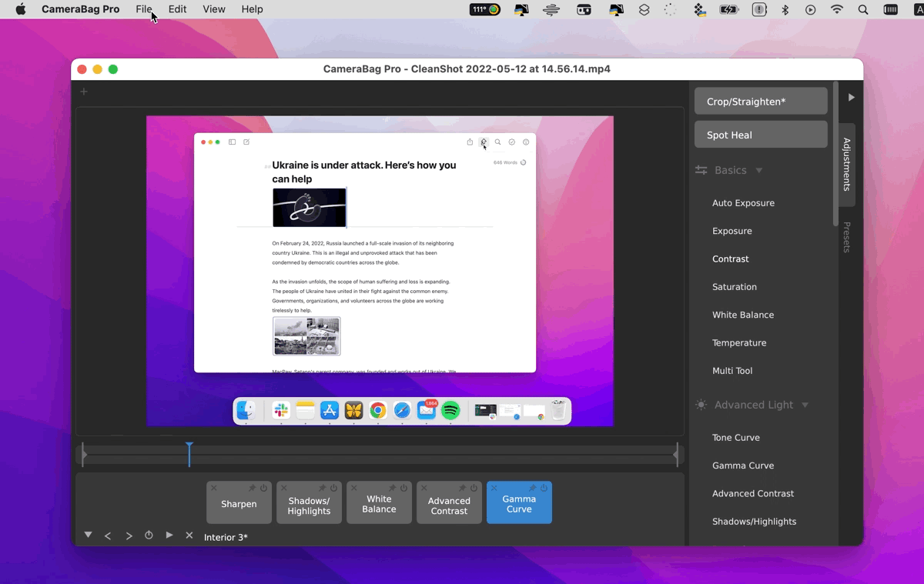This screenshot has height=584, width=924.
Task: Open the Bluetooth menu bar icon
Action: [785, 10]
